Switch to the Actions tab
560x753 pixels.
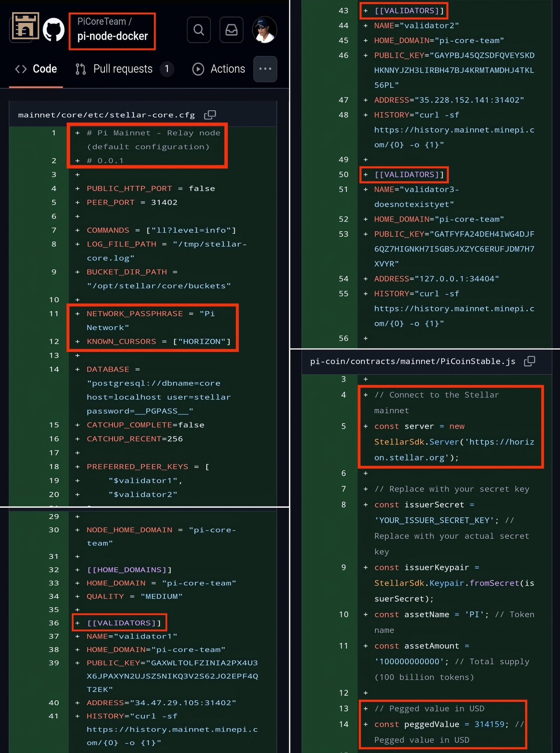219,69
